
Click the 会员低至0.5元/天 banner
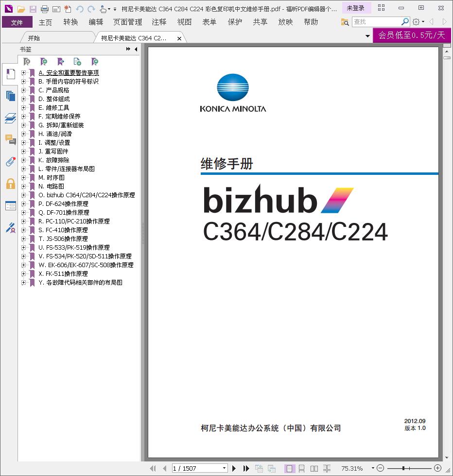point(412,35)
